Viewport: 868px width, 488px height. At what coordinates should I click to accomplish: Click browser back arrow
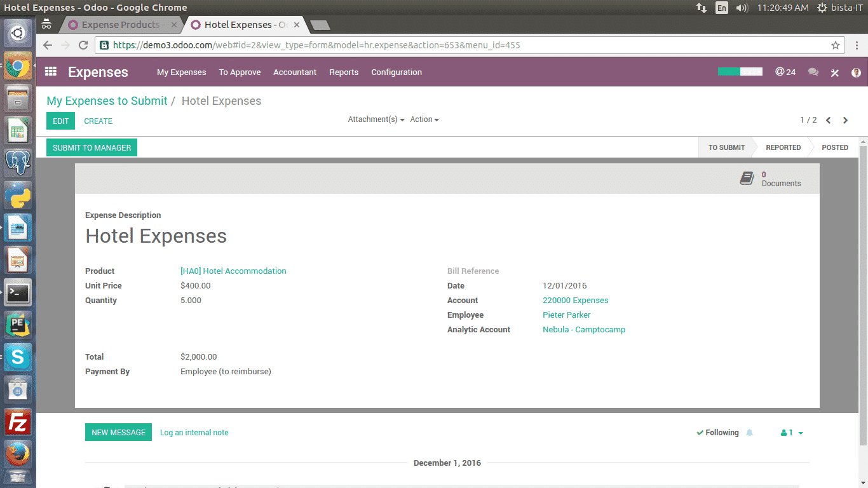48,45
